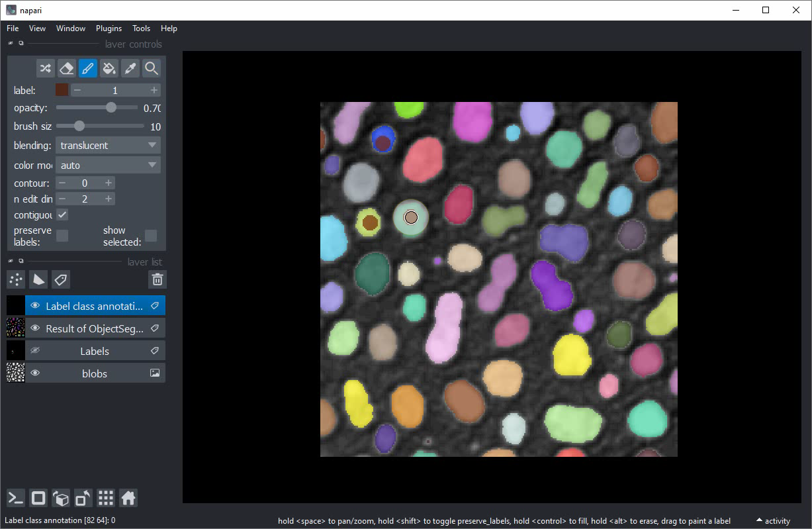
Task: Add a new shapes layer
Action: pyautogui.click(x=38, y=280)
